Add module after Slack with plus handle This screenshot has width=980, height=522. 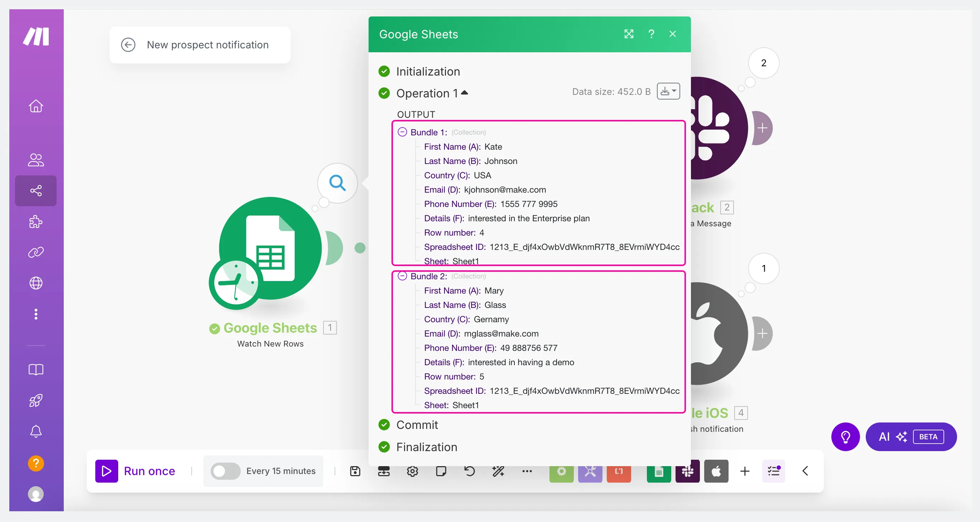coord(762,128)
